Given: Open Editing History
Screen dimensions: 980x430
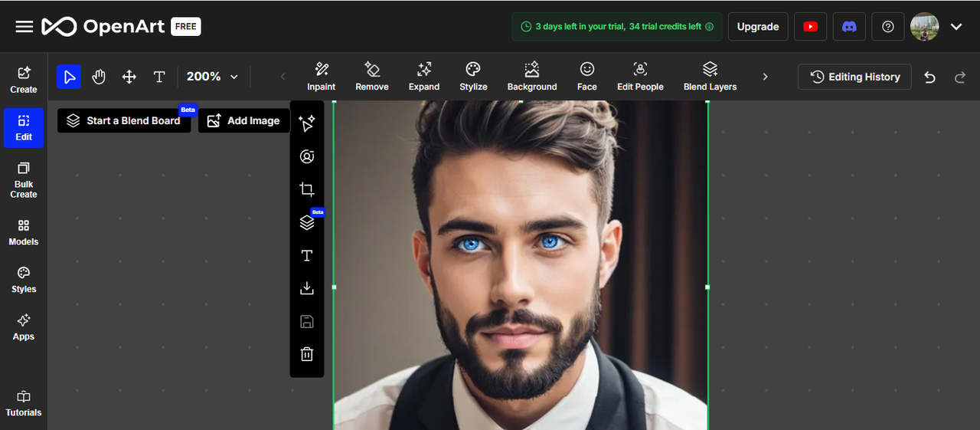Looking at the screenshot, I should pos(854,77).
